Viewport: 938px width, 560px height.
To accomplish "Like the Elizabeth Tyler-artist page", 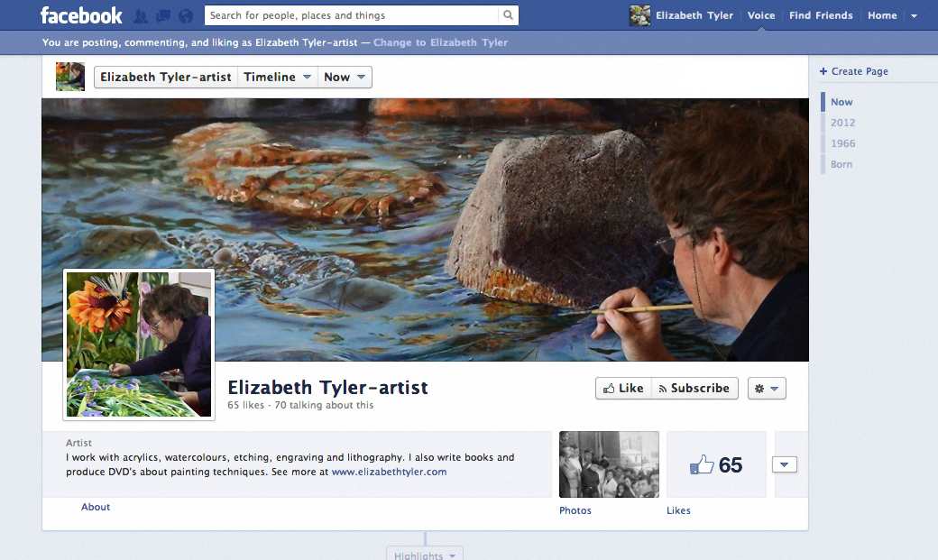I will point(622,388).
